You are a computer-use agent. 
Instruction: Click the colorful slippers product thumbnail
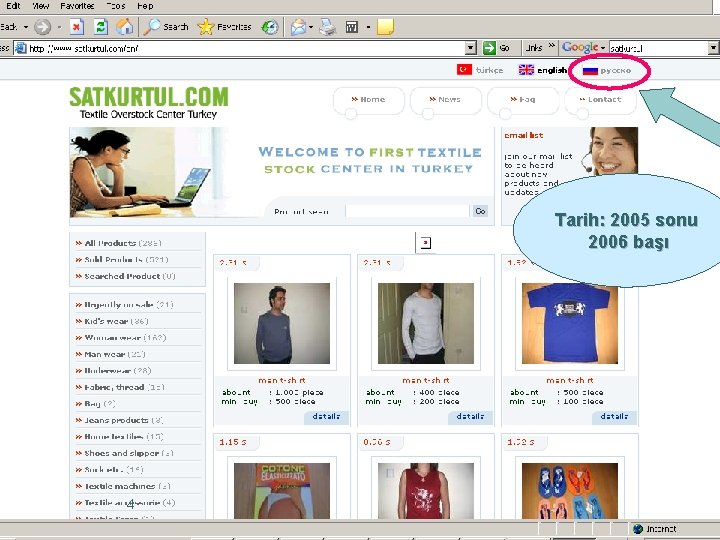[x=570, y=491]
